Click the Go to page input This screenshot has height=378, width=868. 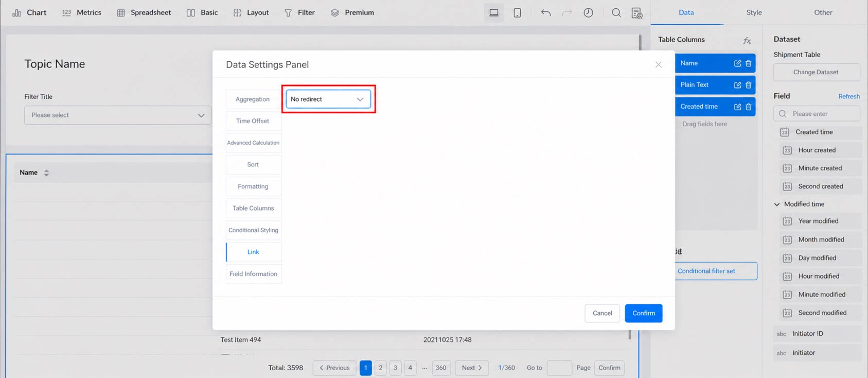559,368
